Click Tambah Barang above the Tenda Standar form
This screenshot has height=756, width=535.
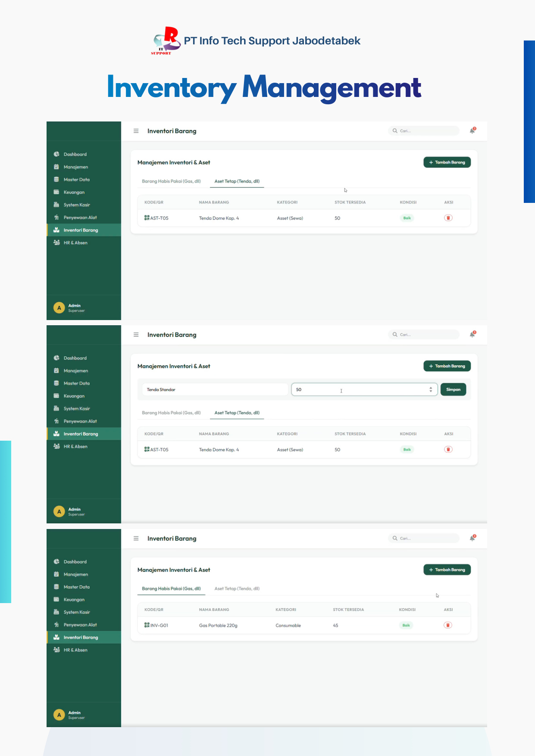pos(447,366)
